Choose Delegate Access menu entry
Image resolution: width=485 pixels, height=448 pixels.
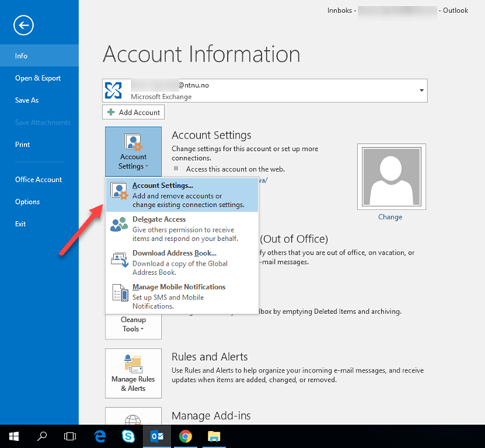tap(182, 229)
